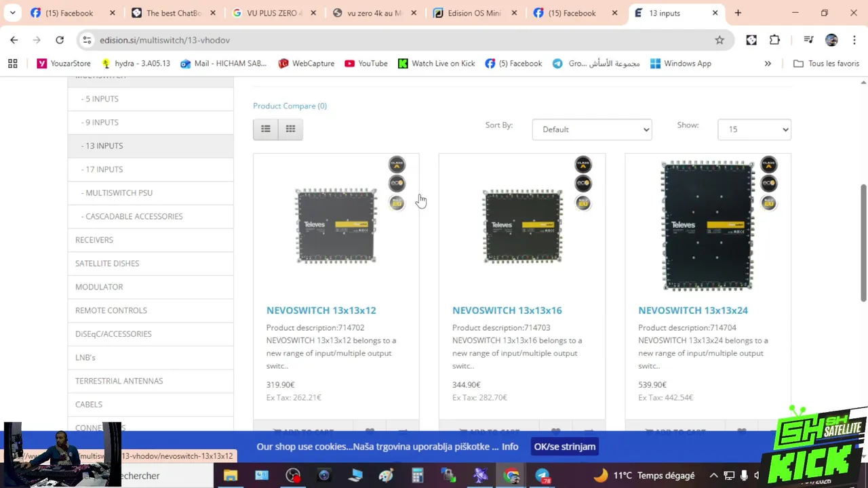Switch to The best ChatBot tab

(x=173, y=13)
